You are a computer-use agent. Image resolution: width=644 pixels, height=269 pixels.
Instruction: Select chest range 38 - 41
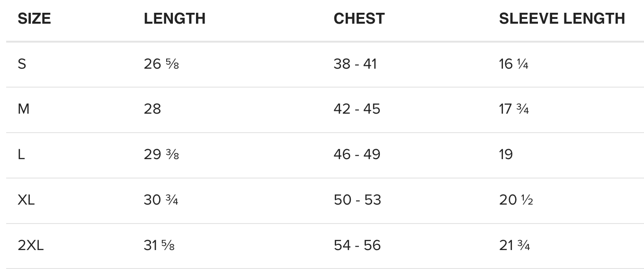pyautogui.click(x=355, y=64)
